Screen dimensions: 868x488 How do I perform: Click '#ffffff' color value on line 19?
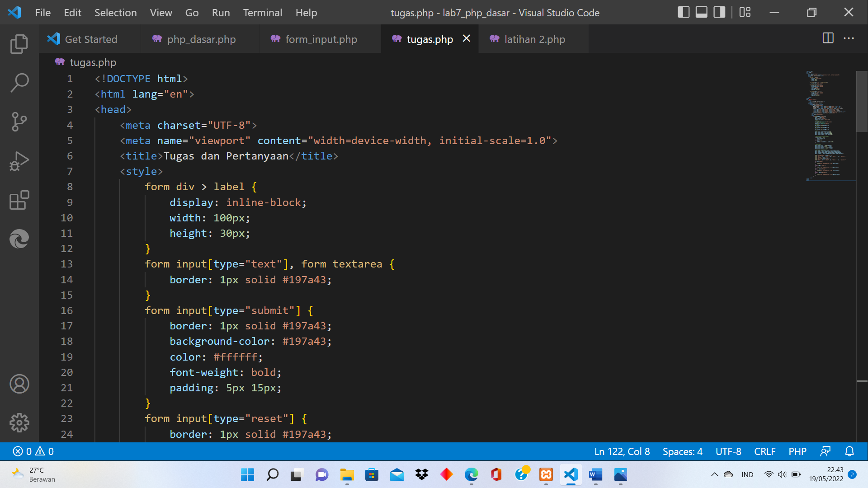click(x=235, y=357)
